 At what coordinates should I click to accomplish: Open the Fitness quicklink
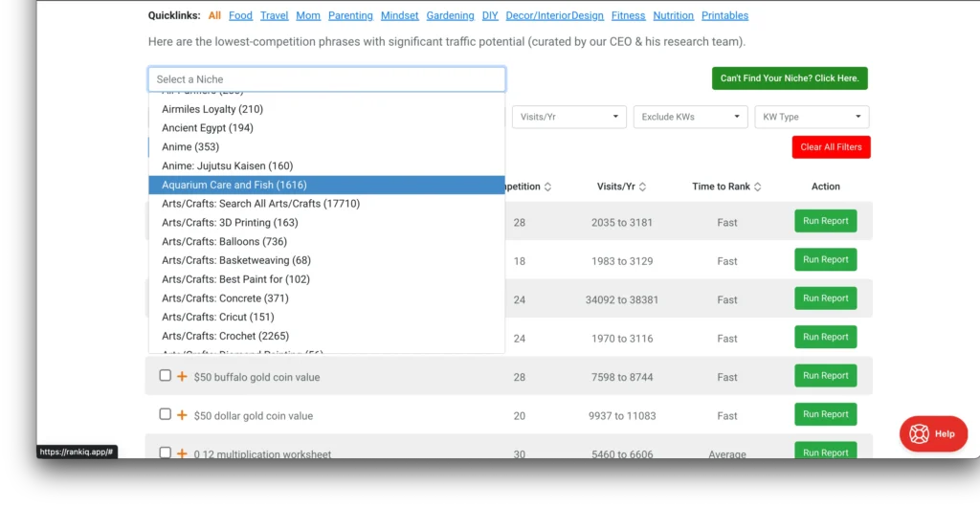pos(628,15)
